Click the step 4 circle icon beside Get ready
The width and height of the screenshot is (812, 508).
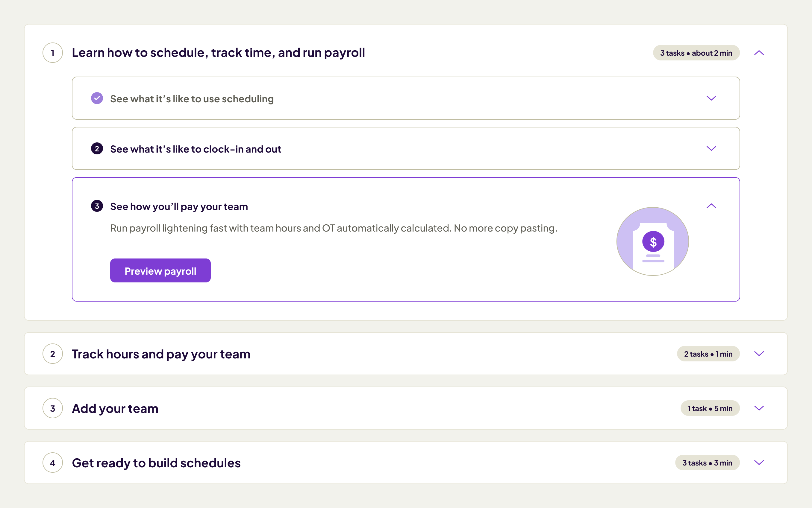[52, 463]
